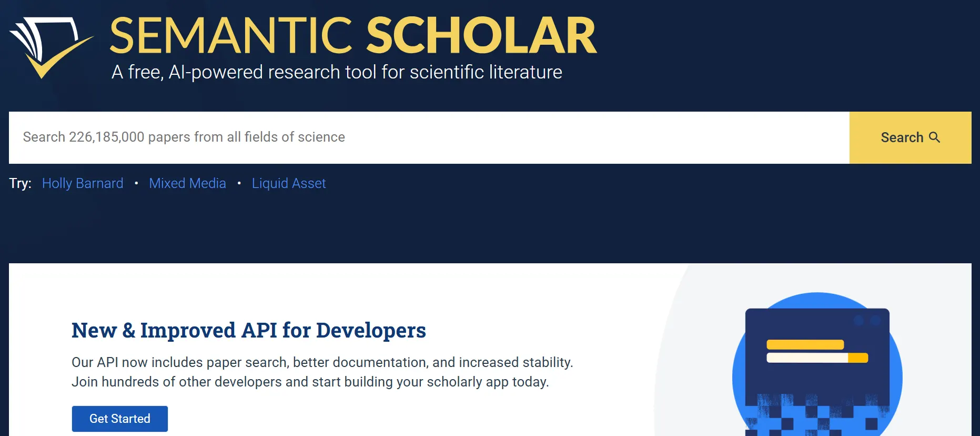
Task: Click the Try: label before the examples
Action: coord(19,183)
